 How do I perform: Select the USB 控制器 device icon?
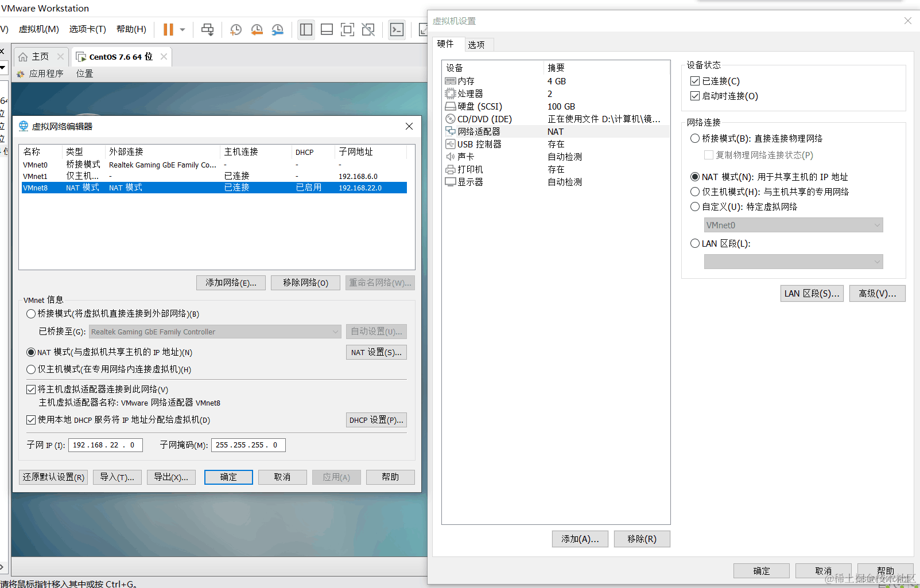451,144
